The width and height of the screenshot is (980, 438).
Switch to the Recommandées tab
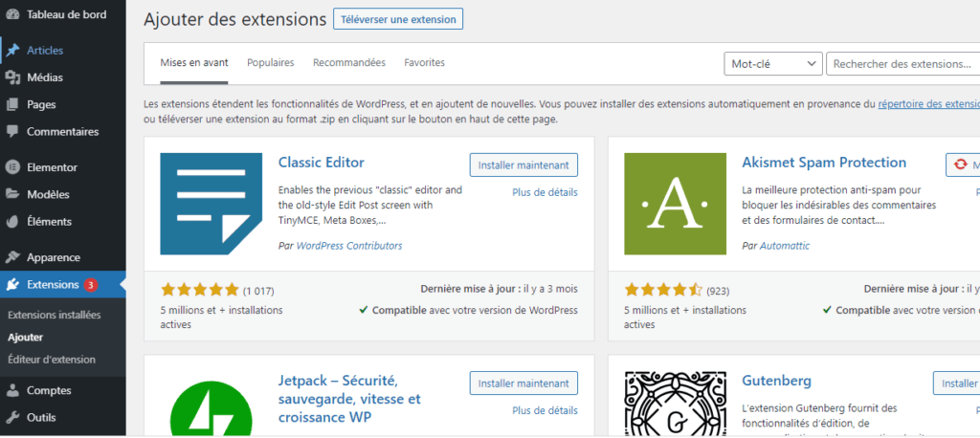349,62
